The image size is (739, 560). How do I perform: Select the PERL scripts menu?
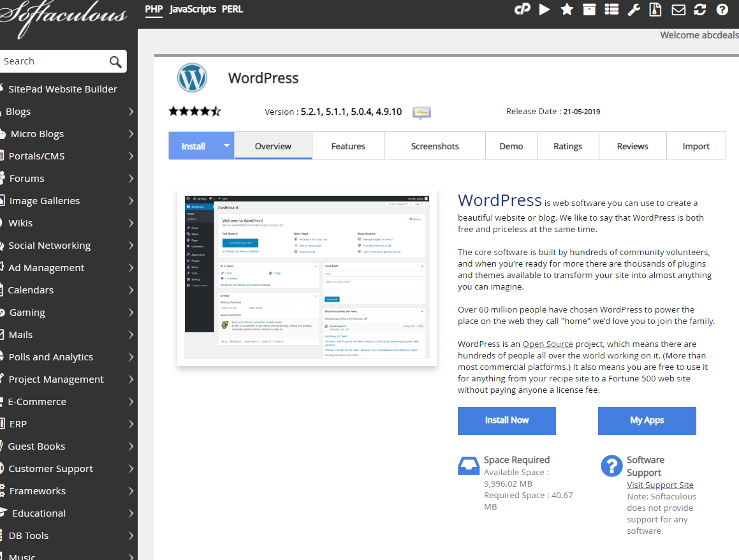pyautogui.click(x=232, y=10)
